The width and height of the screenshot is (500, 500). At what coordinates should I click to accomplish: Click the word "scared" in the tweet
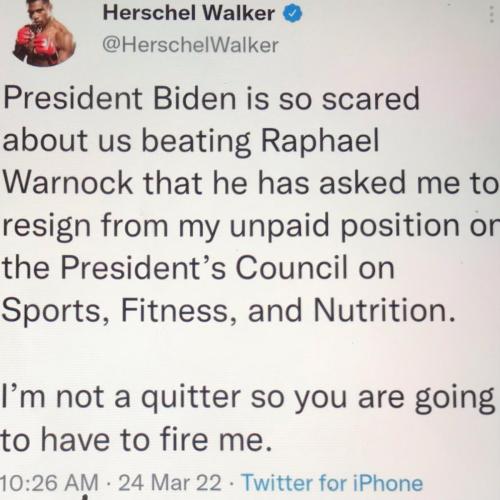tap(370, 99)
